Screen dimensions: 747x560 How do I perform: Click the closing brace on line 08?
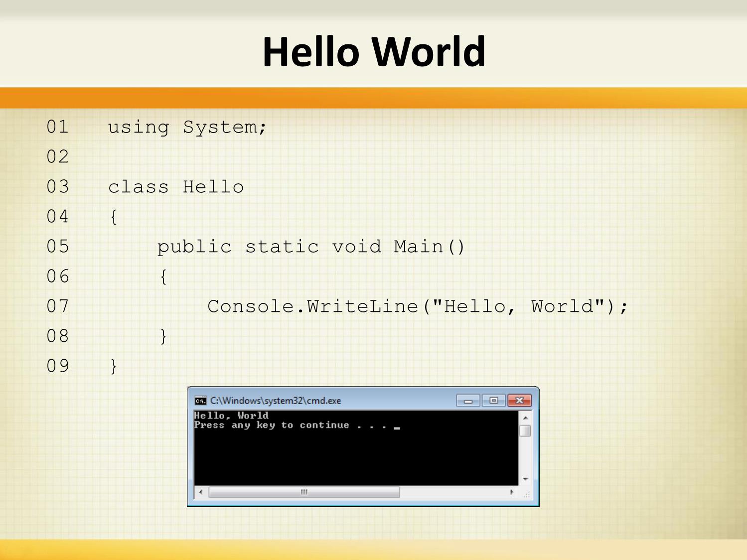(163, 336)
